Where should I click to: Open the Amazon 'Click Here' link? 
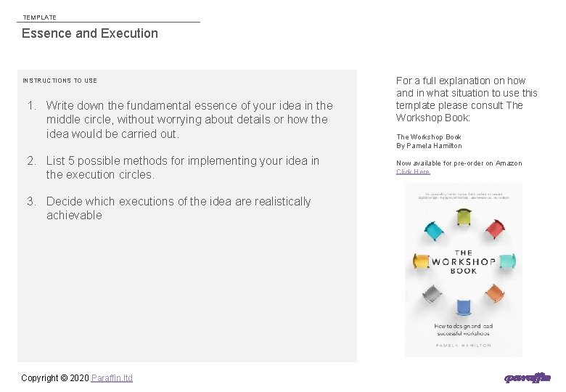pyautogui.click(x=413, y=172)
